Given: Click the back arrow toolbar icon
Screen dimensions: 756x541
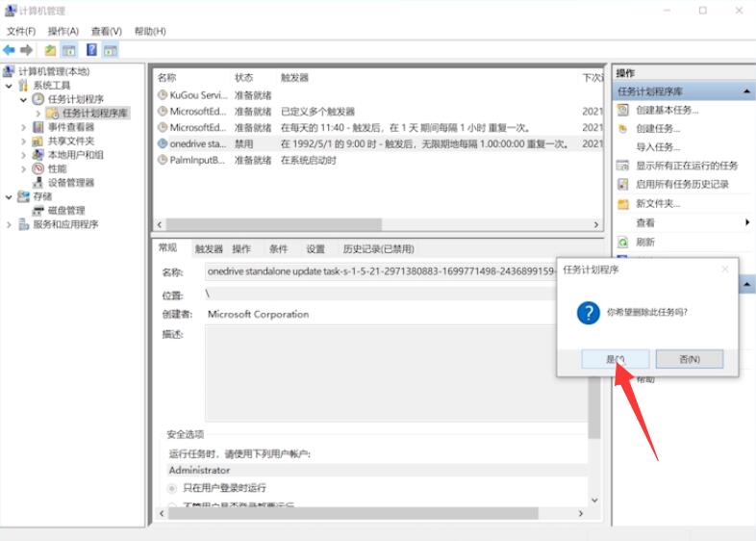Looking at the screenshot, I should click(x=10, y=50).
